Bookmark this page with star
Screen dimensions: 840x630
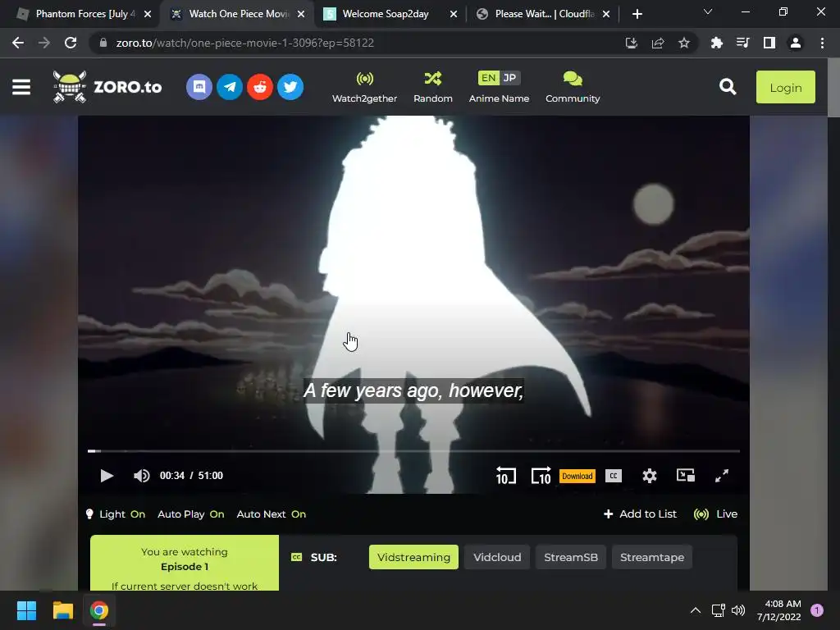point(684,43)
